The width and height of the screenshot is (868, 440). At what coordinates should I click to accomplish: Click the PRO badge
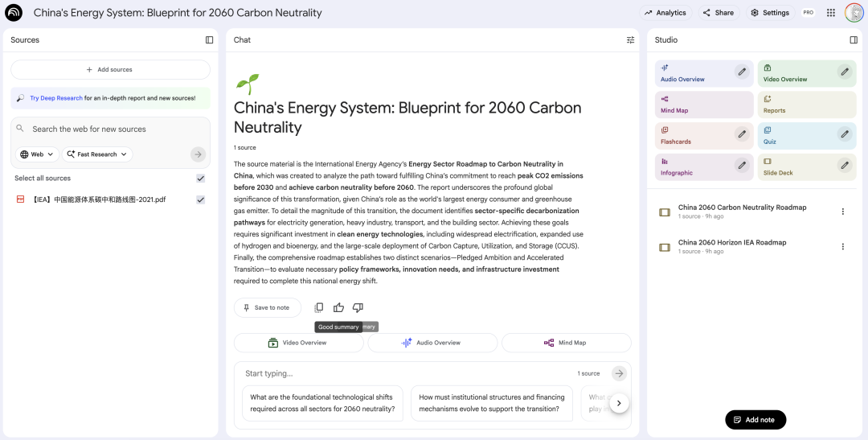[x=809, y=13]
